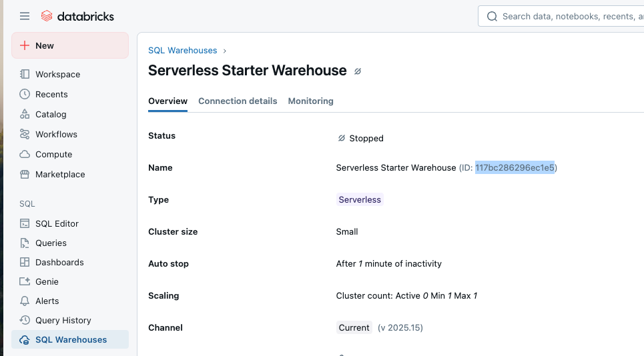Viewport: 644px width, 356px height.
Task: Switch to the Overview tab
Action: click(x=168, y=101)
